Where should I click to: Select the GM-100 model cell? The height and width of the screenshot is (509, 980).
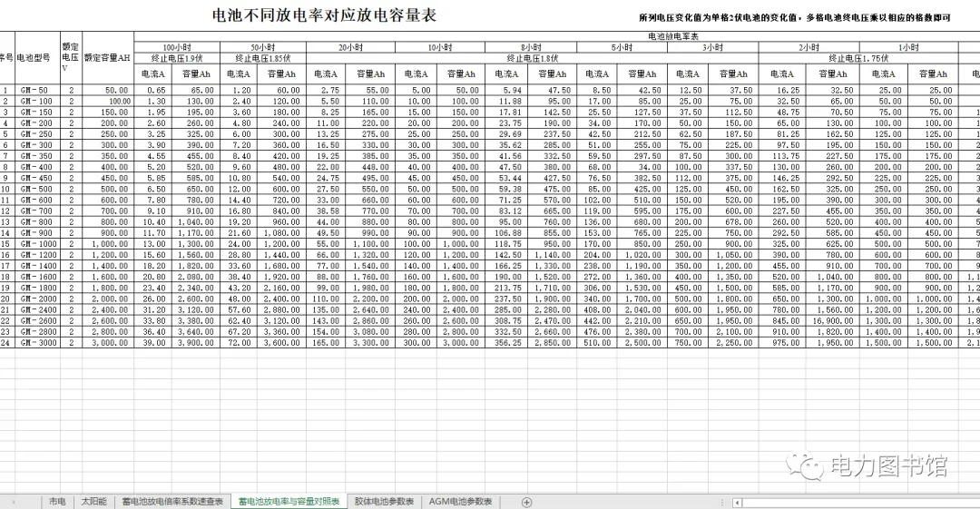pyautogui.click(x=37, y=102)
